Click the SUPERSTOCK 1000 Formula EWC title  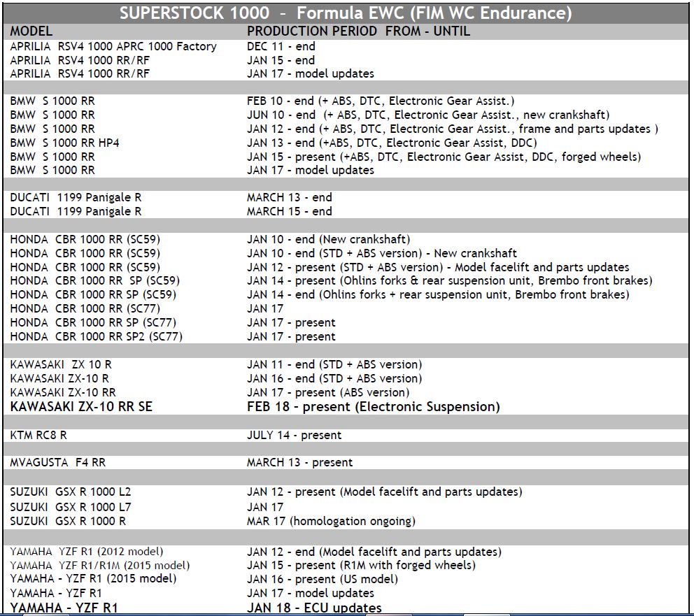pos(346,13)
